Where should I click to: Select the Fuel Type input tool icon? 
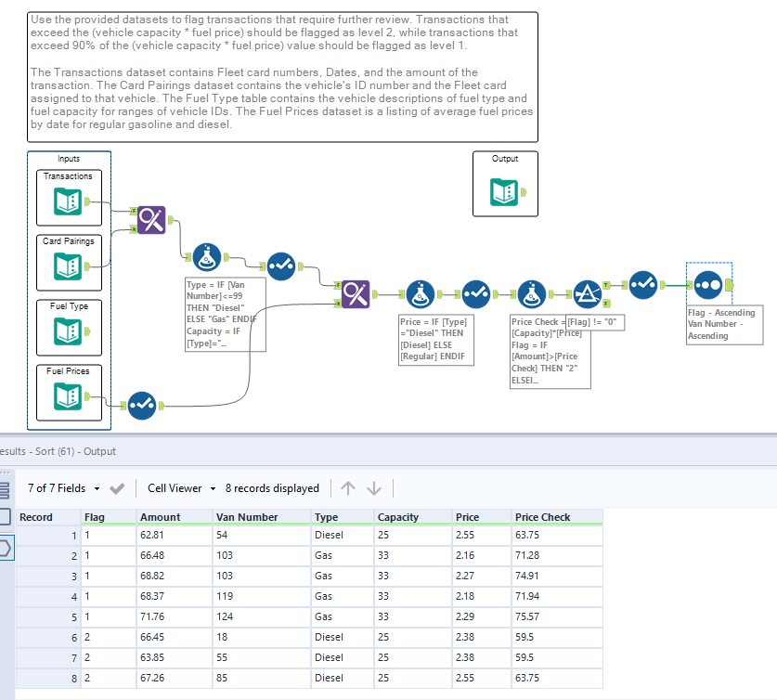(x=68, y=332)
